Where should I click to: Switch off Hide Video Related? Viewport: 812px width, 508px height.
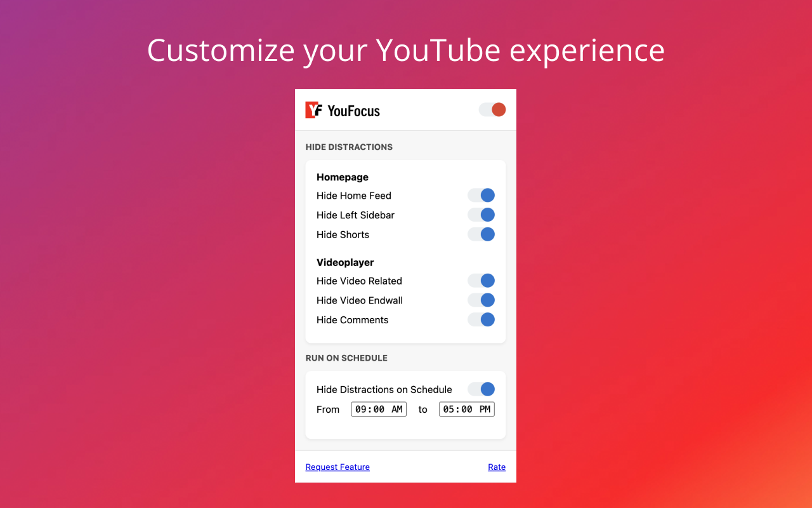pyautogui.click(x=481, y=281)
